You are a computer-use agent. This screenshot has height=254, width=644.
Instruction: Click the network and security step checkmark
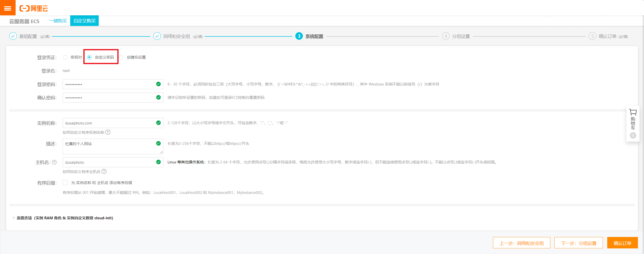(x=157, y=36)
